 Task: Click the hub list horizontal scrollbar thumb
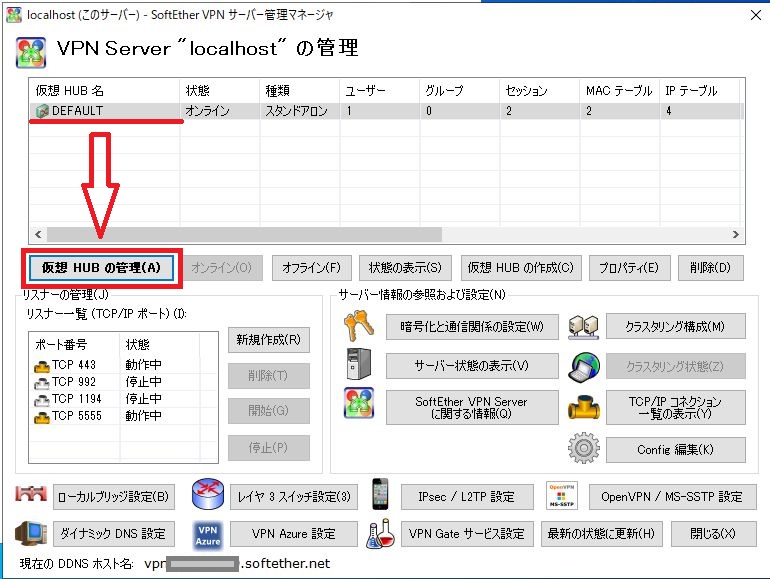click(244, 235)
